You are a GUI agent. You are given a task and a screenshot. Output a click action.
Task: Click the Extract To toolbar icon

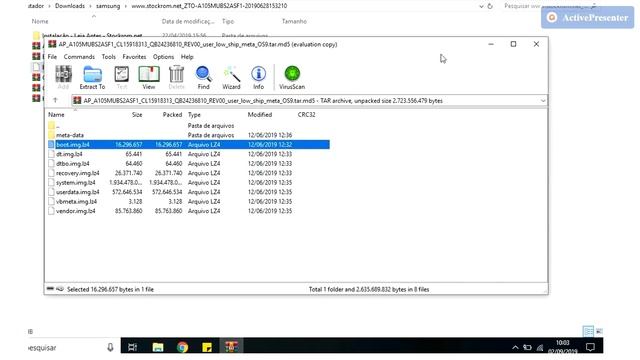pos(92,78)
